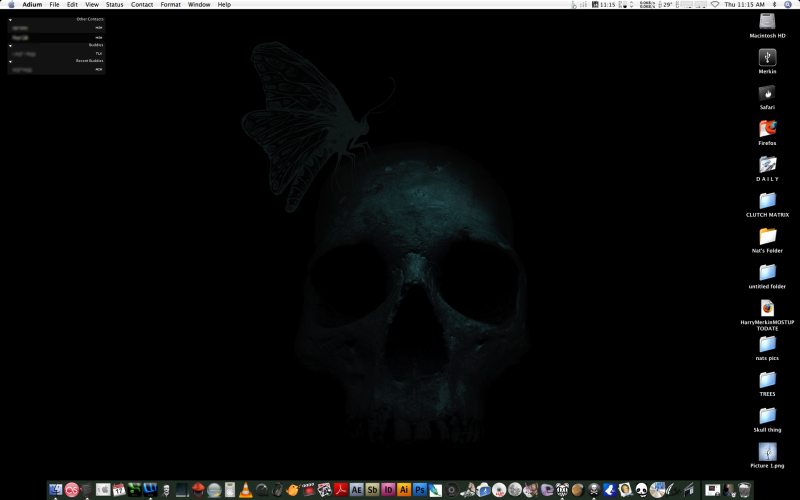Select the contact under Recent Buddies

click(56, 69)
